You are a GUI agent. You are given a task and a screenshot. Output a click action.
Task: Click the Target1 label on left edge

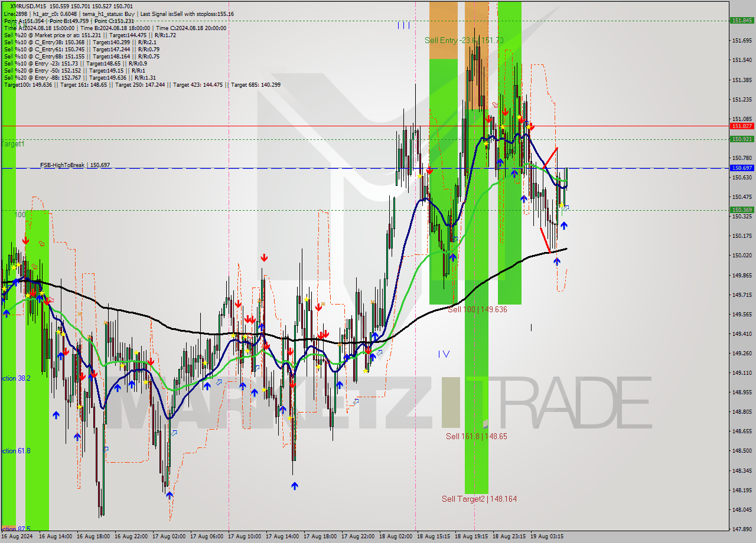point(13,144)
